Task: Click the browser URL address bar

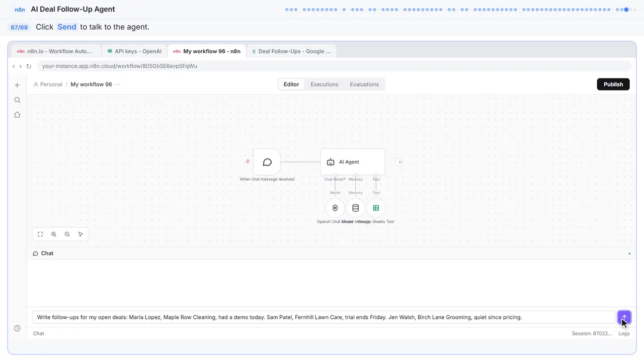Action: [x=334, y=66]
